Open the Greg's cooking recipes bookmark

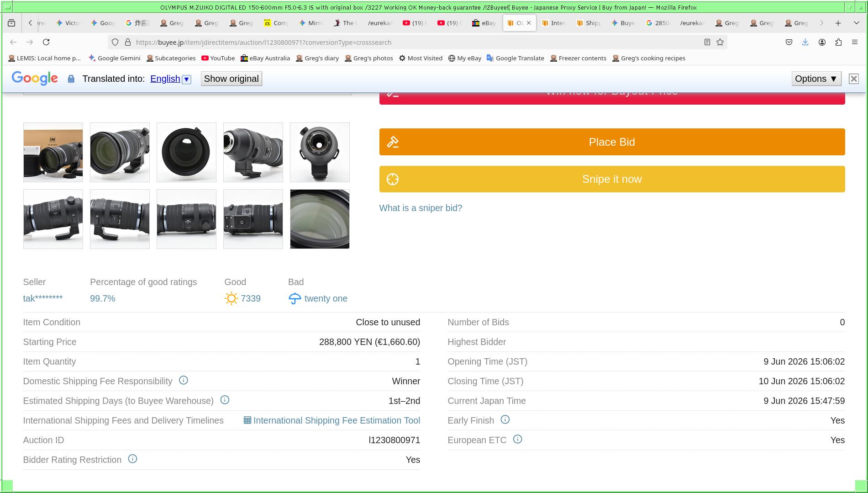[649, 58]
